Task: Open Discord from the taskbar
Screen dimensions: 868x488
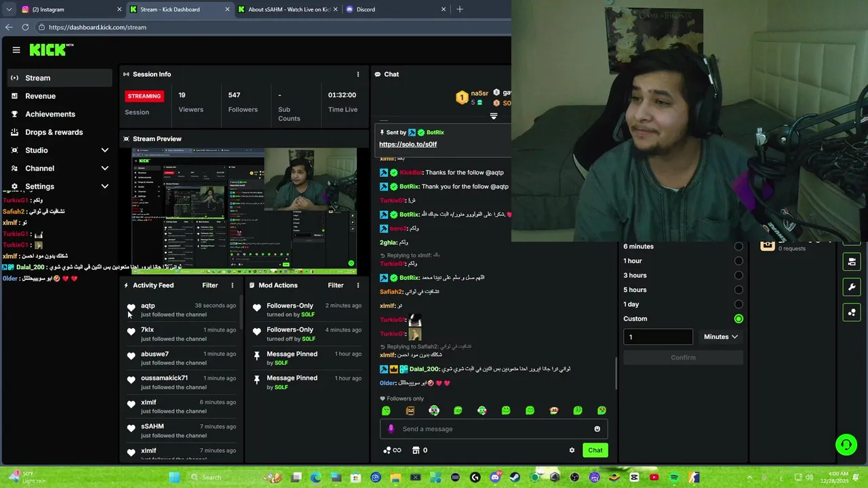Action: (495, 477)
